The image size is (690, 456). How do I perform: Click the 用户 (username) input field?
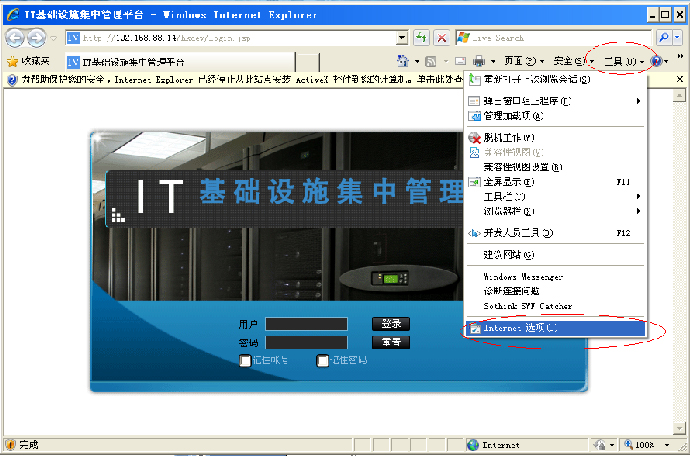[306, 324]
